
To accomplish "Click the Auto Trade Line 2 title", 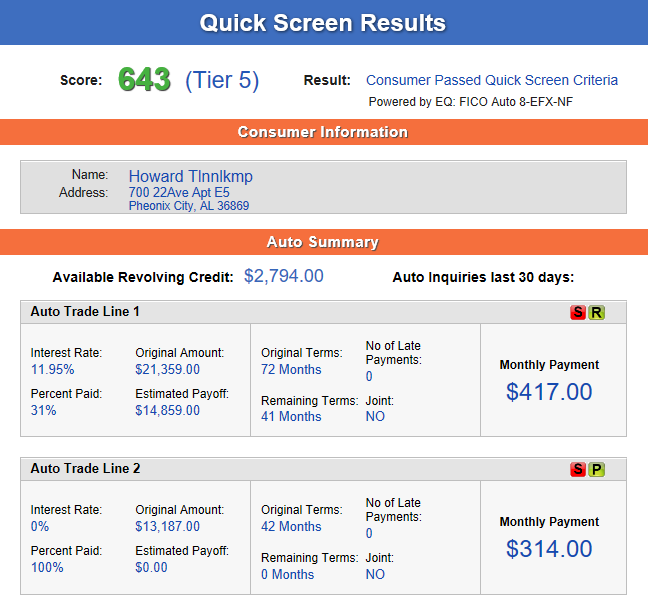I will point(85,468).
